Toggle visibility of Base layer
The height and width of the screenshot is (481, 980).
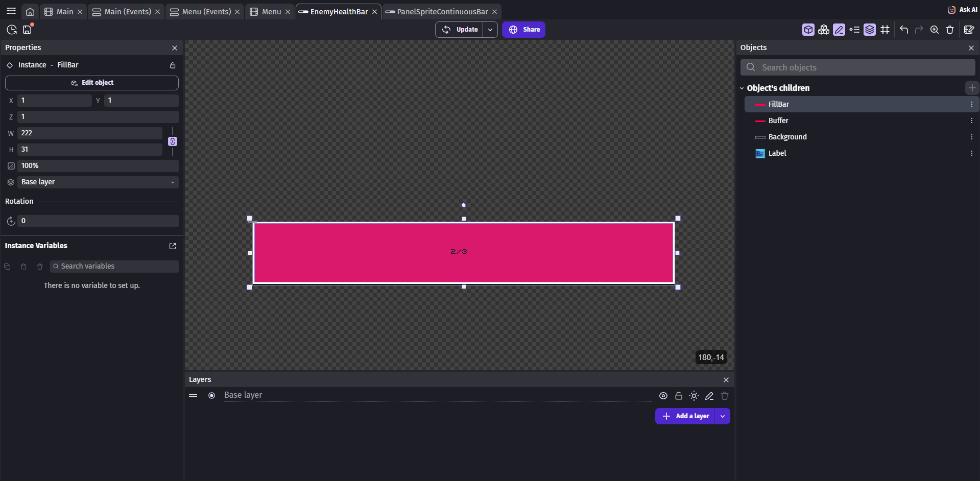[663, 396]
